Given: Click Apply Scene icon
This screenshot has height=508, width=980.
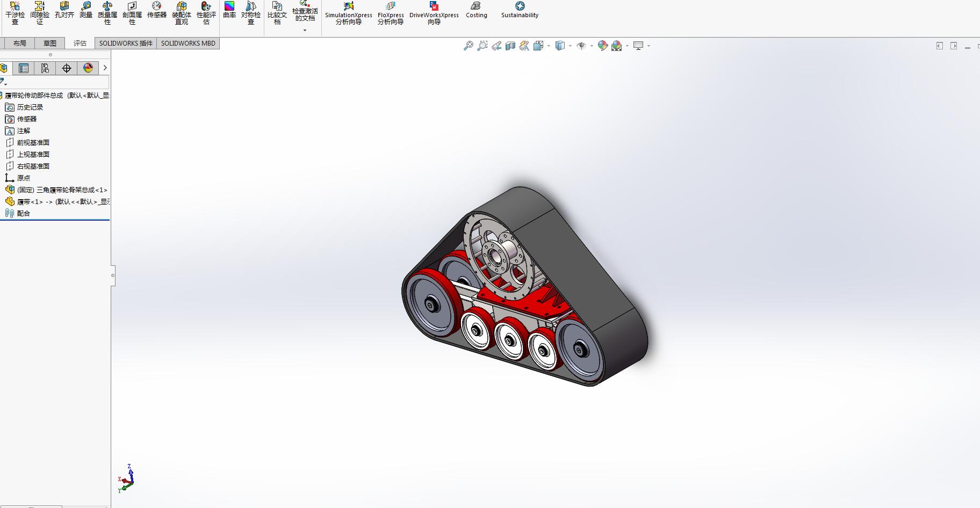Looking at the screenshot, I should [617, 46].
